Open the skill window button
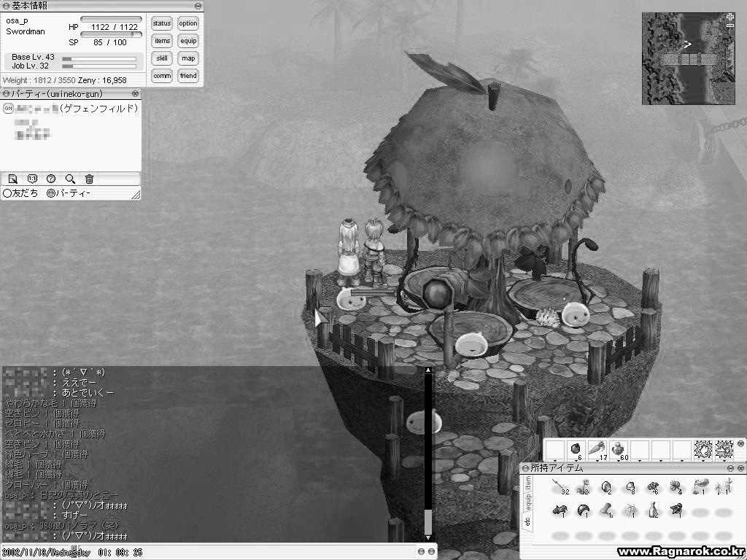747x560 pixels. tap(162, 58)
